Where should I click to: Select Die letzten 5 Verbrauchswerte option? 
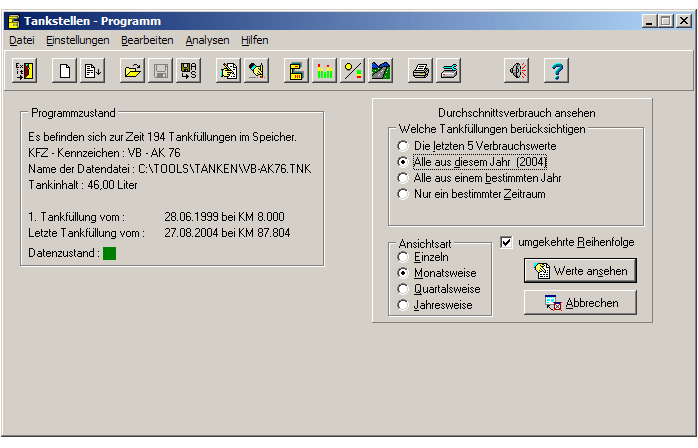[x=403, y=146]
